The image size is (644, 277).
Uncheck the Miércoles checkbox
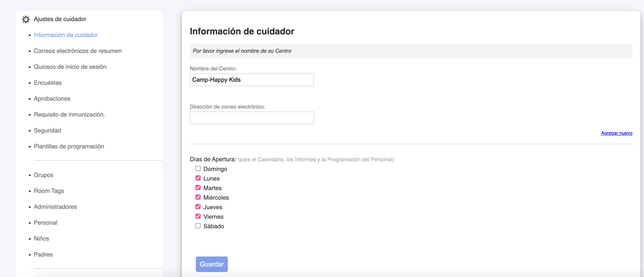[x=198, y=197]
